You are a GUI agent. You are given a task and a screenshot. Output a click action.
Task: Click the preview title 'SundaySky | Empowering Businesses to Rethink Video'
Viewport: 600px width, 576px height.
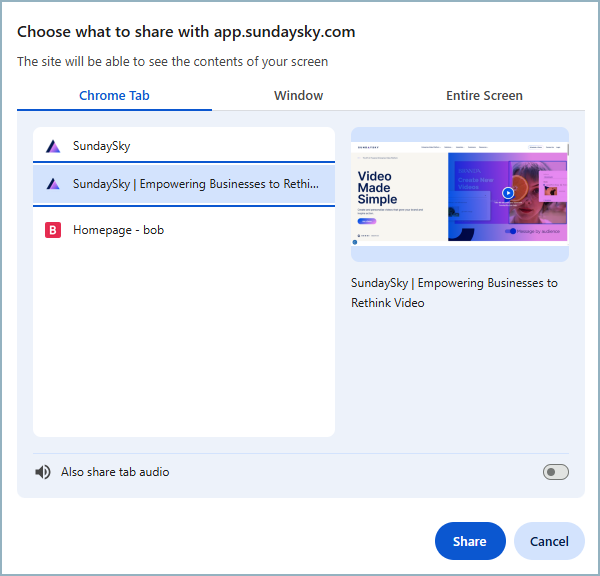454,293
